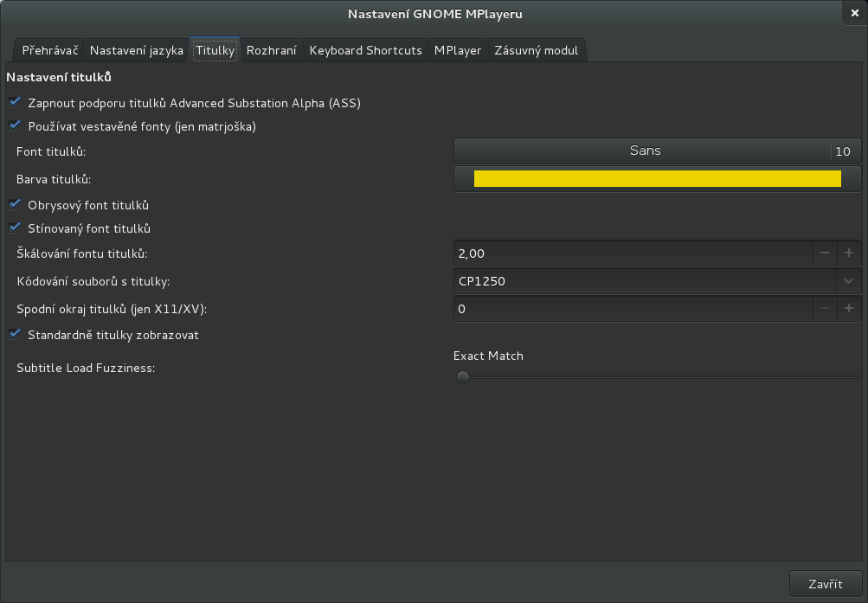Click font size 10 in font button
The height and width of the screenshot is (603, 868).
(x=843, y=151)
